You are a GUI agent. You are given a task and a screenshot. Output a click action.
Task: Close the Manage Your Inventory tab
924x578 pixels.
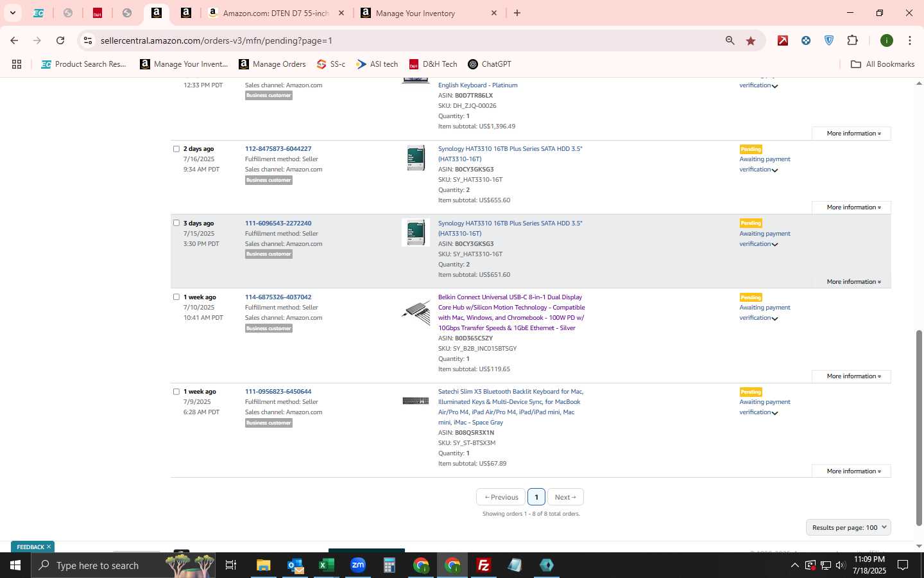[x=494, y=13]
